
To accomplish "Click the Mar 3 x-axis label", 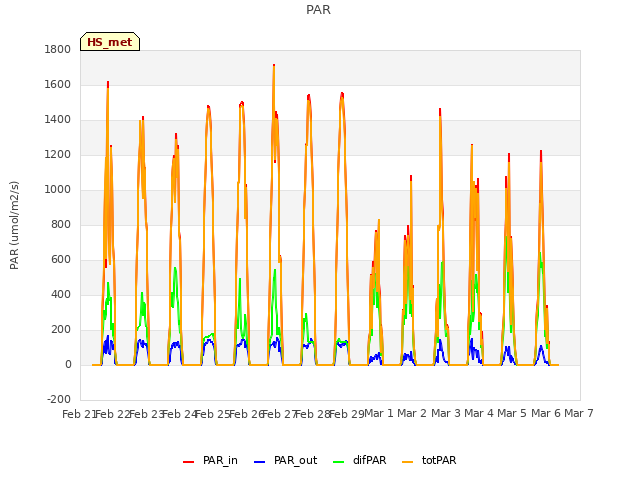I will coord(446,413).
